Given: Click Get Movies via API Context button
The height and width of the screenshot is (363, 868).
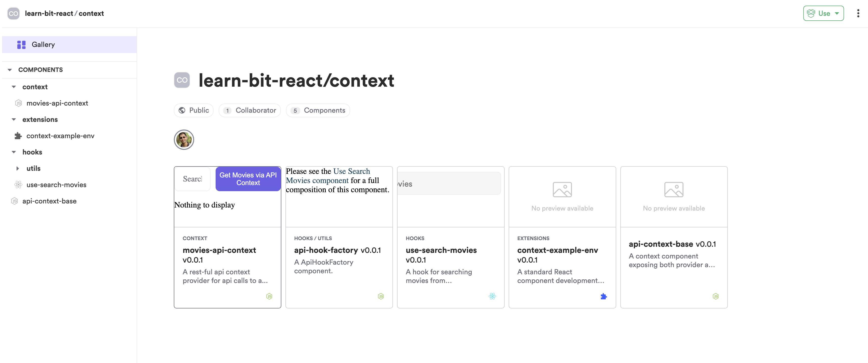Looking at the screenshot, I should (x=248, y=179).
